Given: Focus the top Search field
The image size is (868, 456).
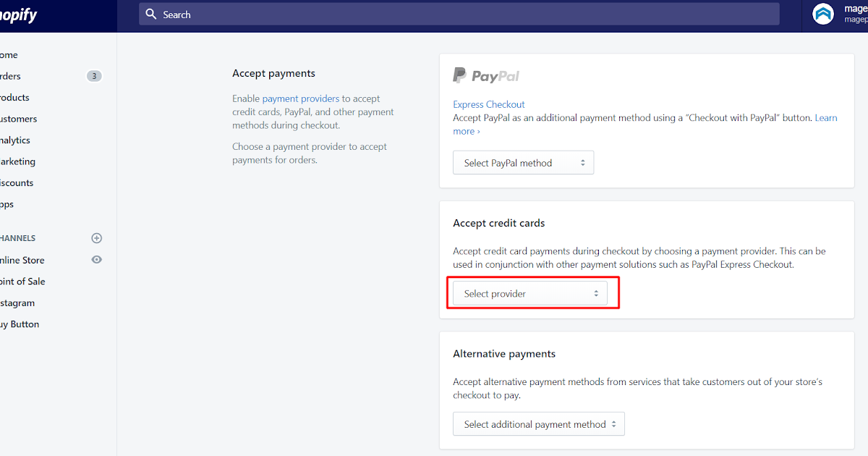Looking at the screenshot, I should (x=459, y=14).
